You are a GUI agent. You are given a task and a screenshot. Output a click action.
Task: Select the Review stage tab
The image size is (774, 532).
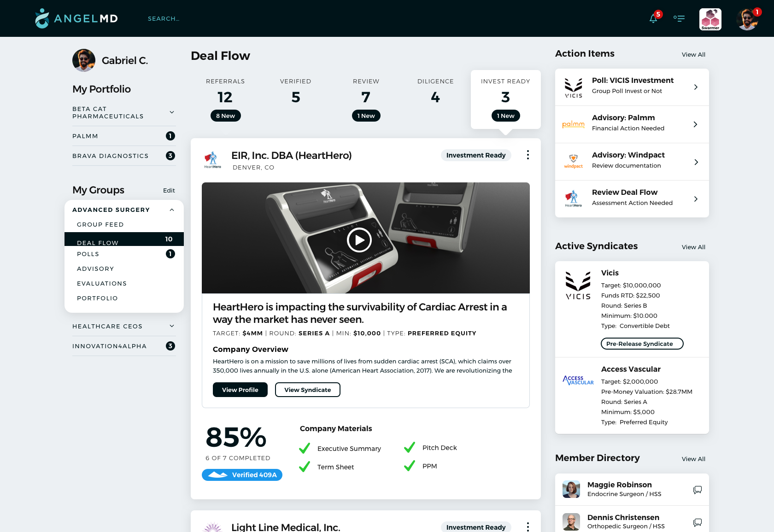click(366, 99)
